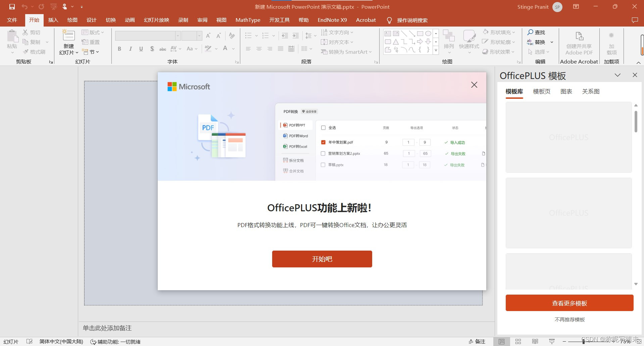Click 查看更多模板 button
The width and height of the screenshot is (644, 346).
click(x=569, y=303)
